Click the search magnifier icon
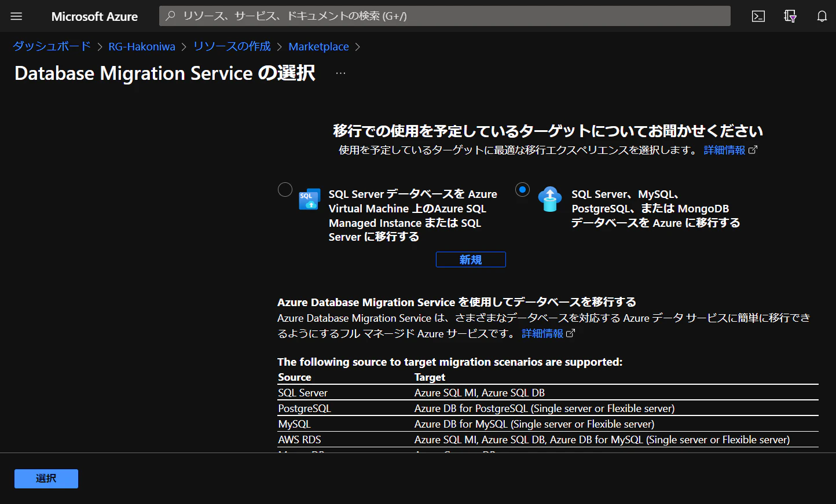The width and height of the screenshot is (836, 504). click(170, 16)
